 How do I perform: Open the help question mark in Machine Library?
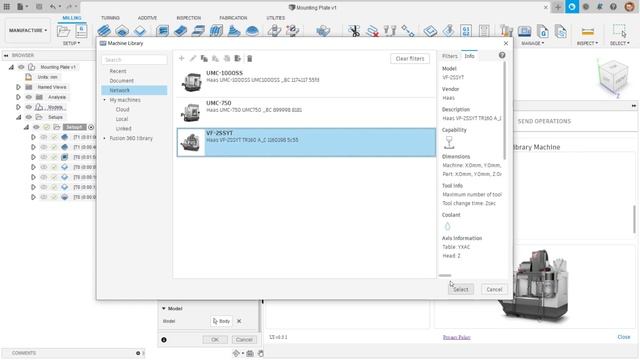tap(502, 55)
